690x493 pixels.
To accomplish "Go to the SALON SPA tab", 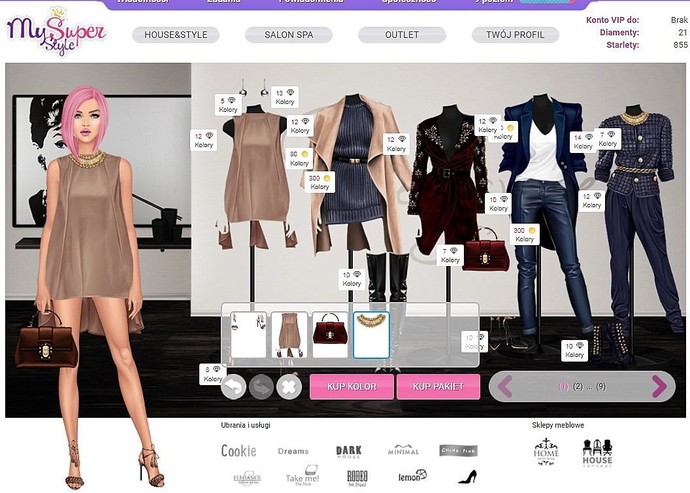I will click(x=289, y=35).
